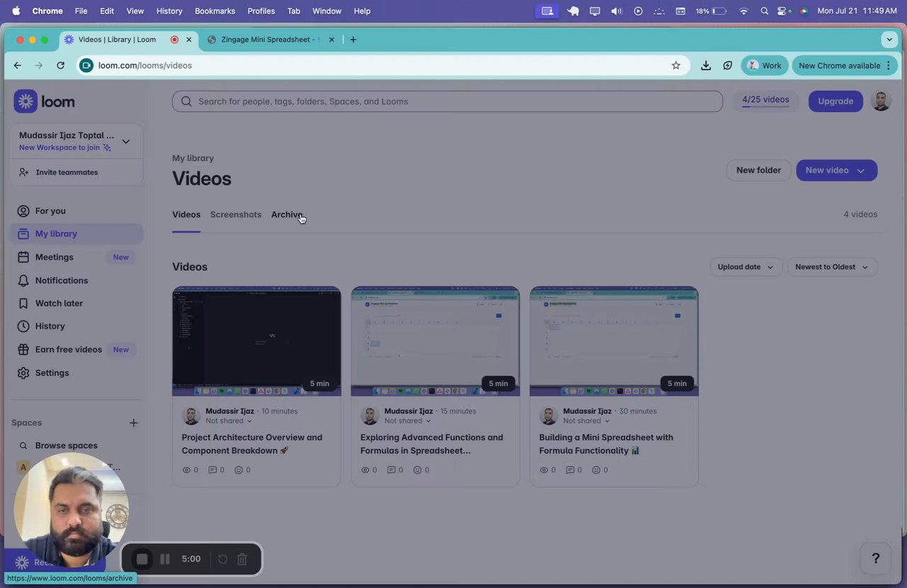The image size is (907, 588).
Task: Click the views eye icon on Exploring Advanced Functions video
Action: [366, 470]
